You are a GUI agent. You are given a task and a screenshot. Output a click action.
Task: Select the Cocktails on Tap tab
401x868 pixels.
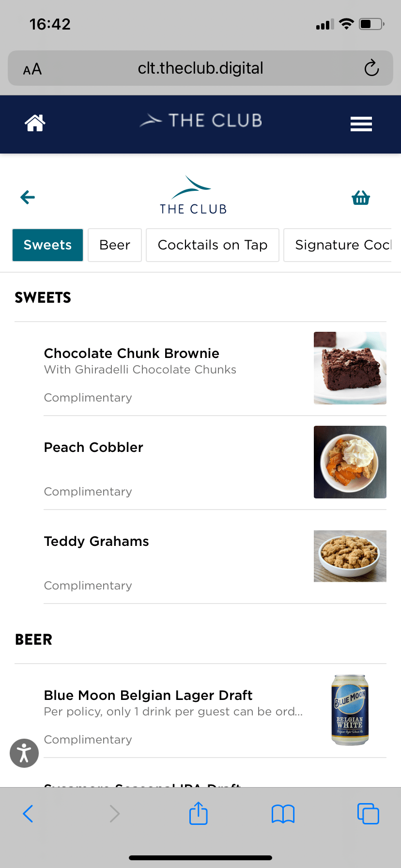tap(213, 245)
